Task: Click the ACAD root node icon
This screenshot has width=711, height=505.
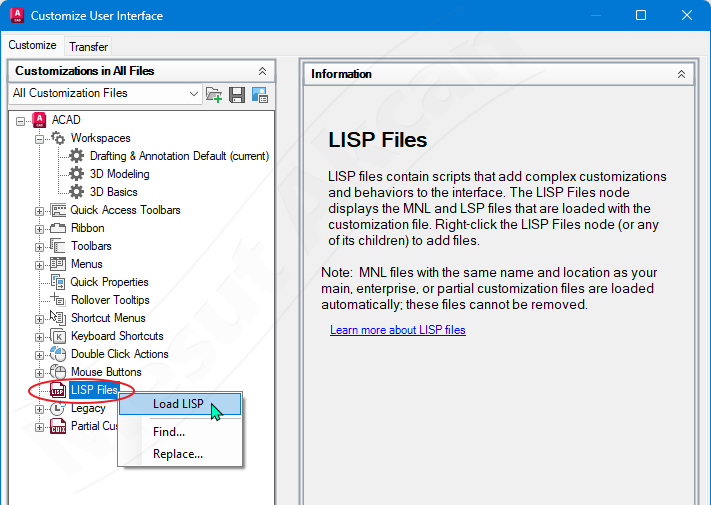Action: point(39,120)
